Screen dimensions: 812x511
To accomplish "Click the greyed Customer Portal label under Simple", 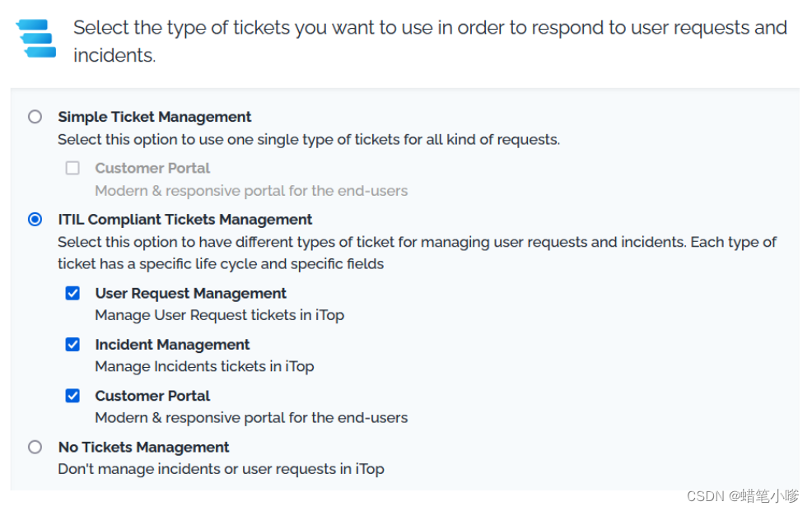I will coord(152,168).
